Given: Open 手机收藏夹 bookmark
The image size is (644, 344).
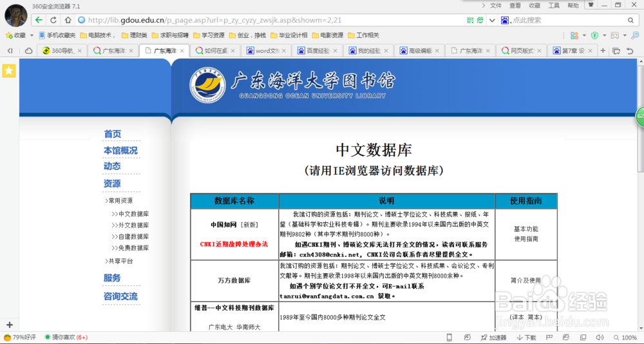Looking at the screenshot, I should [x=57, y=35].
